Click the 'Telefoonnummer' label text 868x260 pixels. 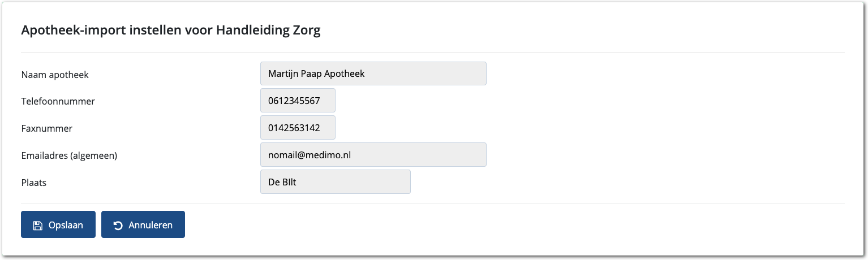point(58,101)
